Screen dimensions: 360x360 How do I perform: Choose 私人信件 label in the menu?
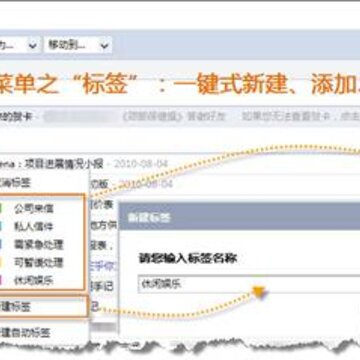[33, 227]
